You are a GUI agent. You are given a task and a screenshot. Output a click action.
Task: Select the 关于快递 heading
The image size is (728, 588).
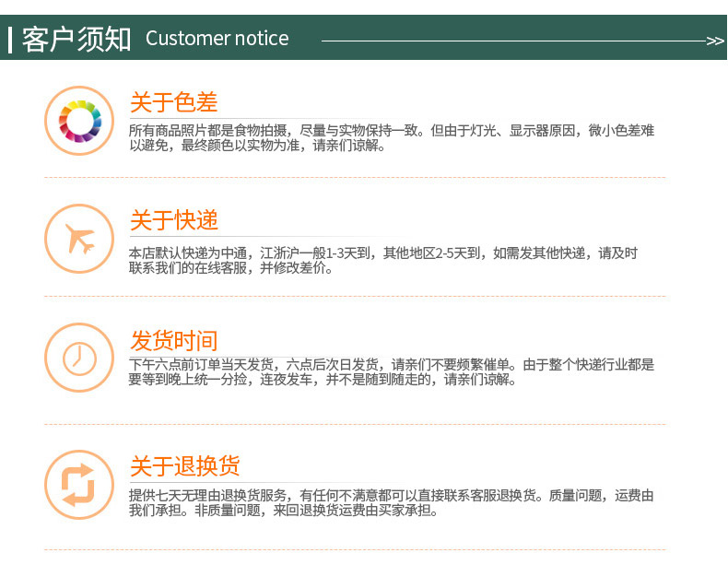click(174, 221)
